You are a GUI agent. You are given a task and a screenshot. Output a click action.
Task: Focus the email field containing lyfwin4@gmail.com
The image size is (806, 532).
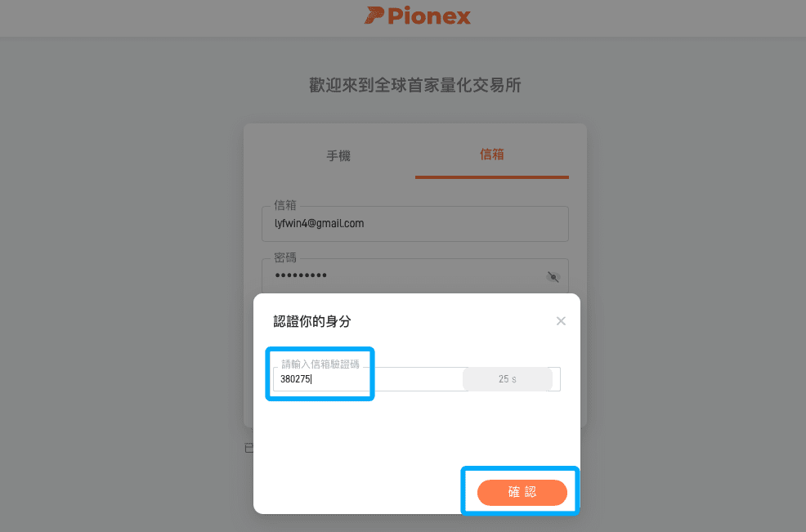(x=414, y=224)
